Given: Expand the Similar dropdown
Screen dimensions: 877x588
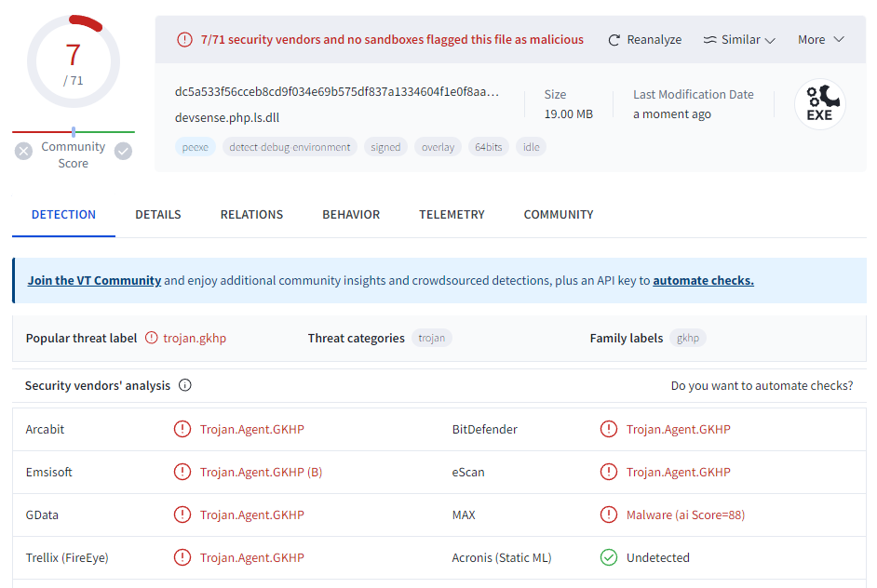Looking at the screenshot, I should coord(739,40).
